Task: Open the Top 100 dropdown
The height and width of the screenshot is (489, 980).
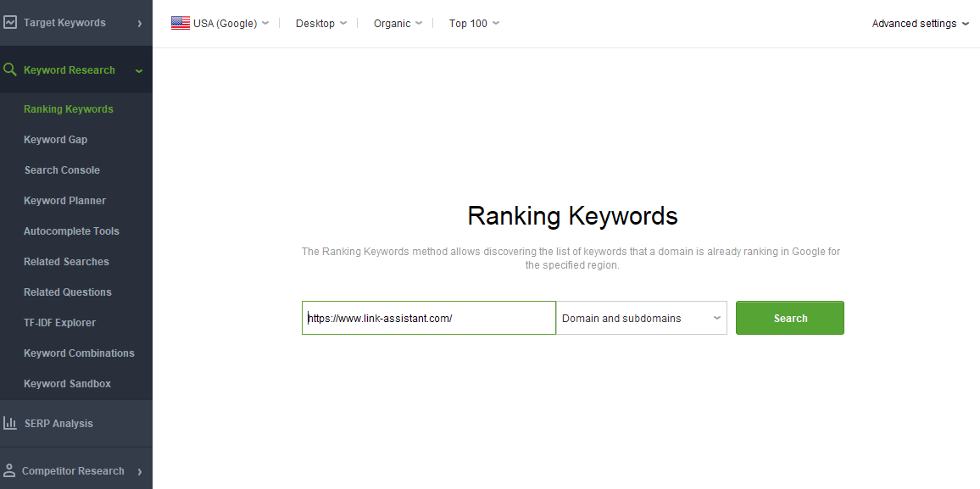Action: click(x=475, y=23)
